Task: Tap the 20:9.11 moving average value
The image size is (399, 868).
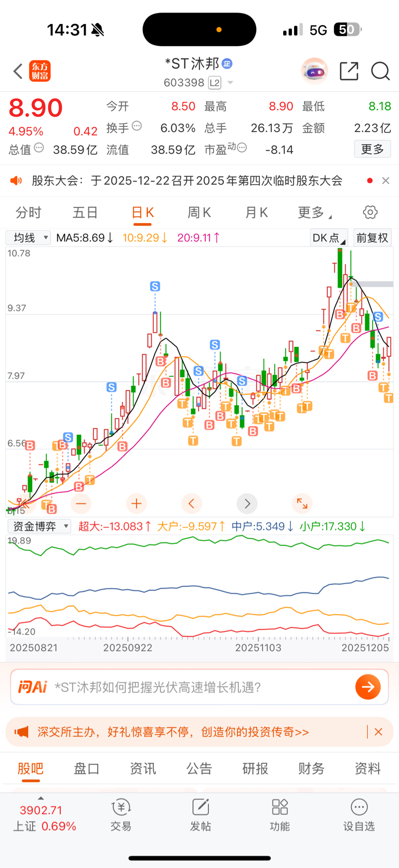Action: [x=198, y=238]
